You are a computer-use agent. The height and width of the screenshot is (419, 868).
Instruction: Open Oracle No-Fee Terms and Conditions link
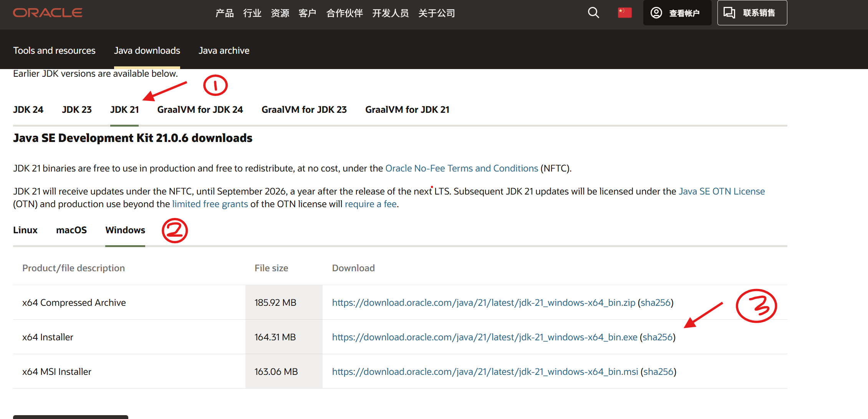pos(461,168)
